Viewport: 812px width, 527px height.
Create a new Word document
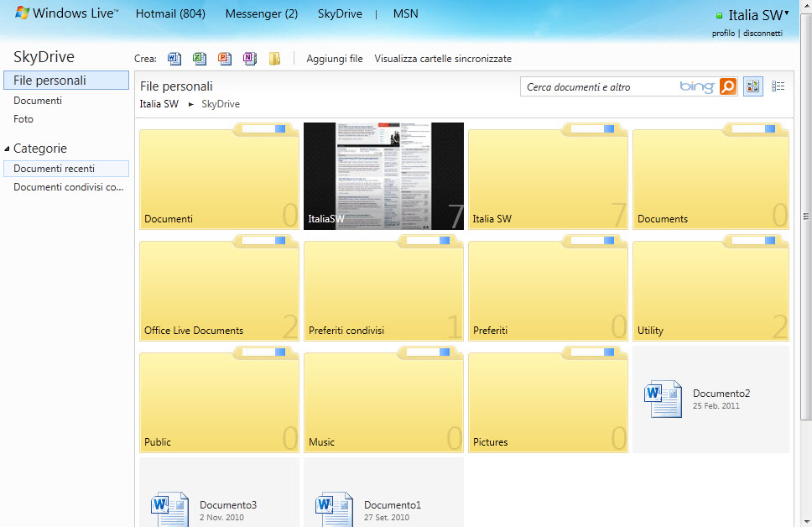(174, 59)
